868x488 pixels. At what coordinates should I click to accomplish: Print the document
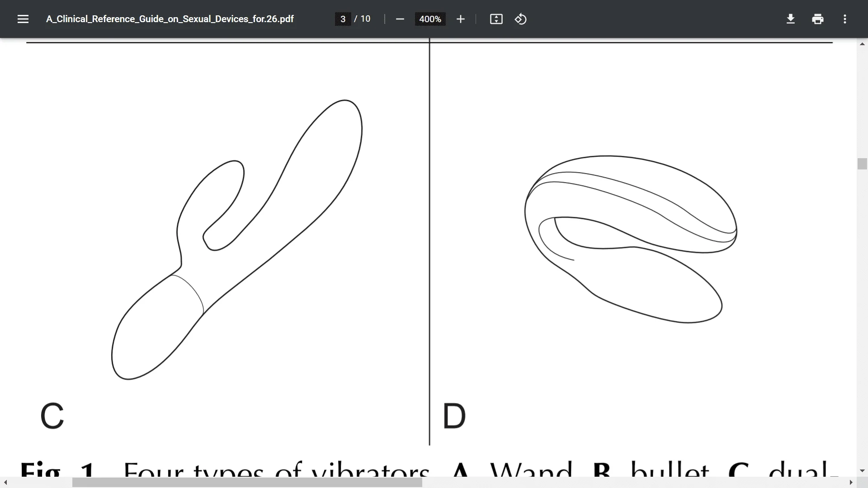(818, 19)
